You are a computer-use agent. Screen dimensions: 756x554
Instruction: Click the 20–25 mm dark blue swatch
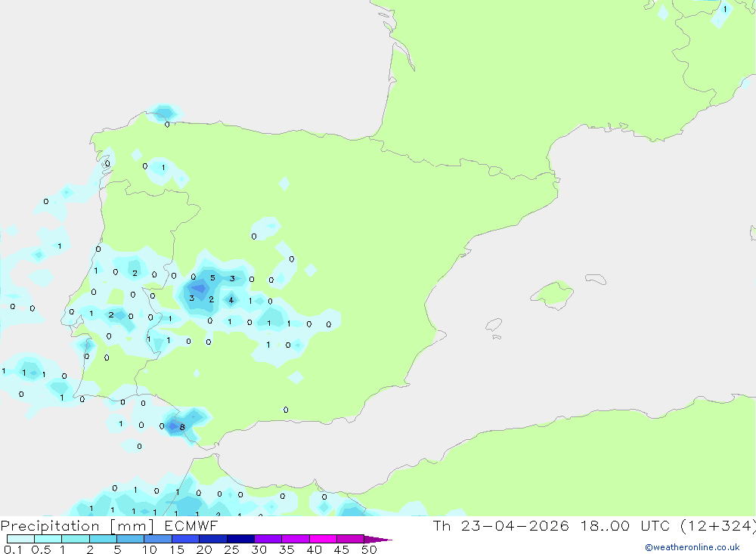212,539
